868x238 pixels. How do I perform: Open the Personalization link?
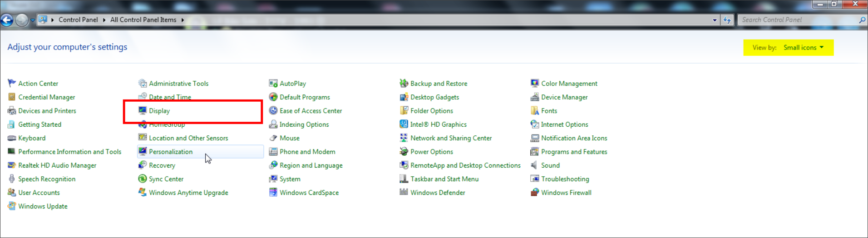pos(171,152)
